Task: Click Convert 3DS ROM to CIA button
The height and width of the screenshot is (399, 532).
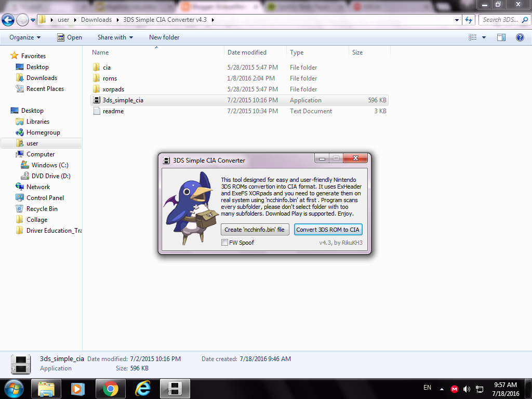Action: tap(328, 229)
